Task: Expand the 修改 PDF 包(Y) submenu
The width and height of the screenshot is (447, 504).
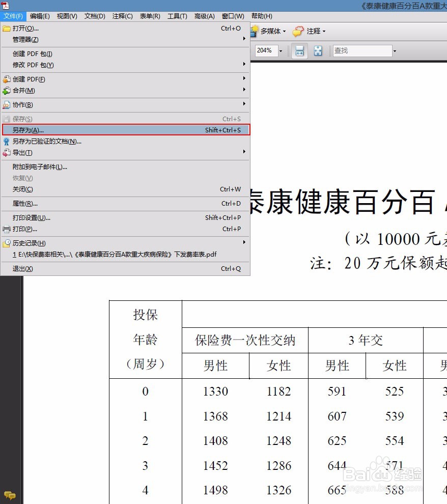Action: (125, 65)
